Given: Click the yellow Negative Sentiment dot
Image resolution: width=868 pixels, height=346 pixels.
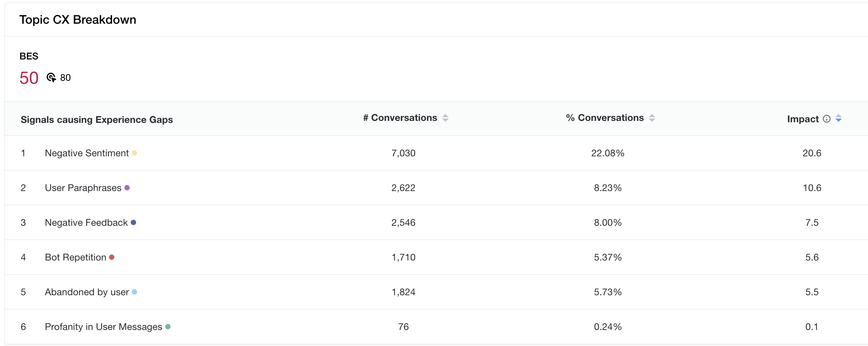Looking at the screenshot, I should pyautogui.click(x=134, y=153).
